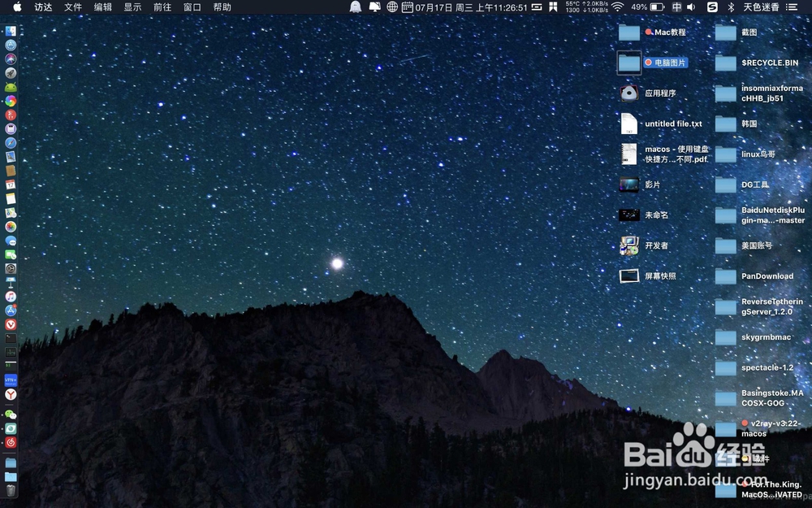812x508 pixels.
Task: Open VPN+ app in Dock
Action: [x=11, y=380]
